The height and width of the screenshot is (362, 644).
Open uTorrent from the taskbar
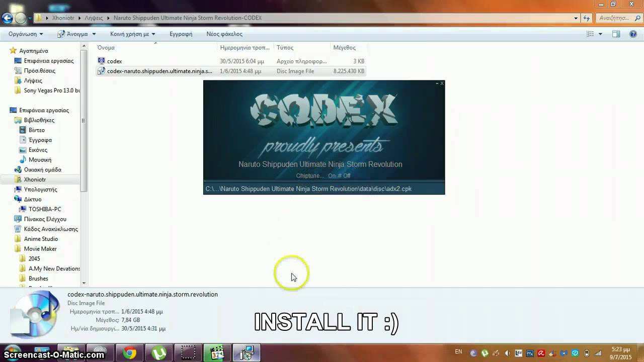pyautogui.click(x=159, y=353)
